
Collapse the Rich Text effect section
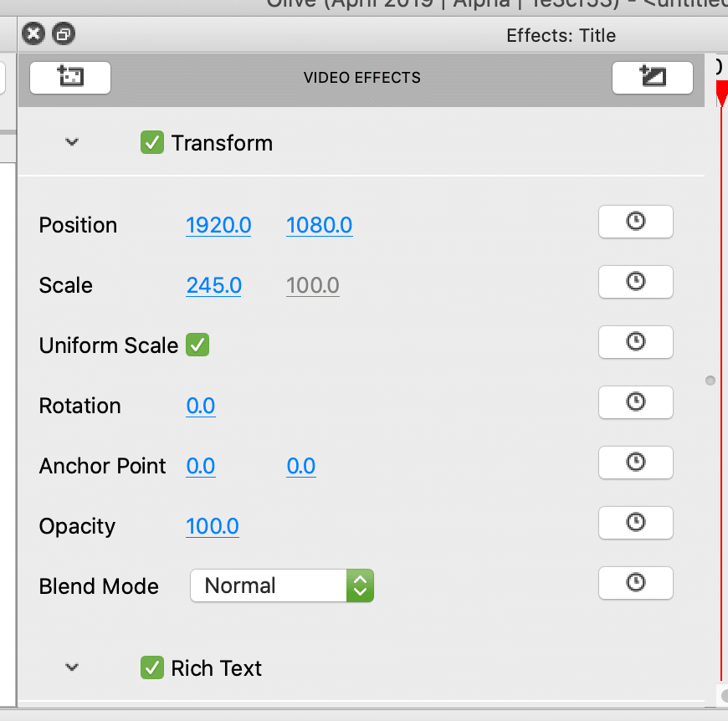pyautogui.click(x=72, y=668)
